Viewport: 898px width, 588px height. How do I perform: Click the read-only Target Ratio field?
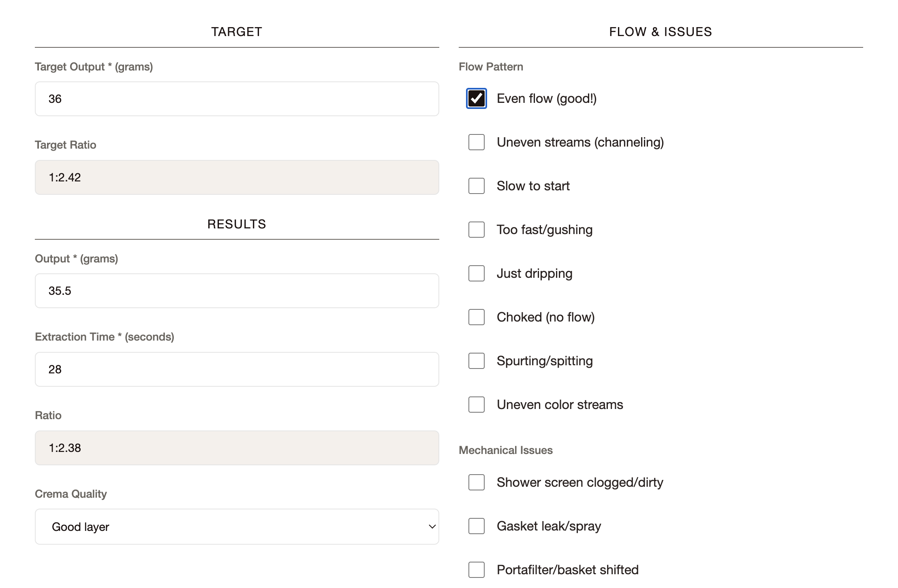pyautogui.click(x=237, y=177)
